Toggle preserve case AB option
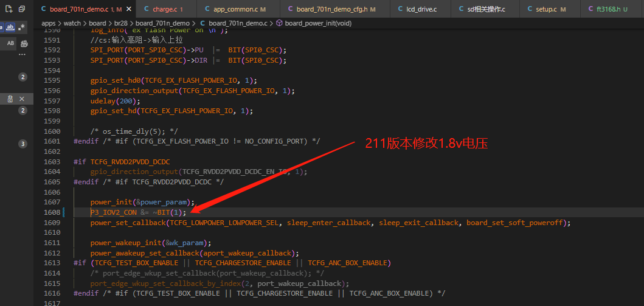This screenshot has width=644, height=306. coord(11,43)
